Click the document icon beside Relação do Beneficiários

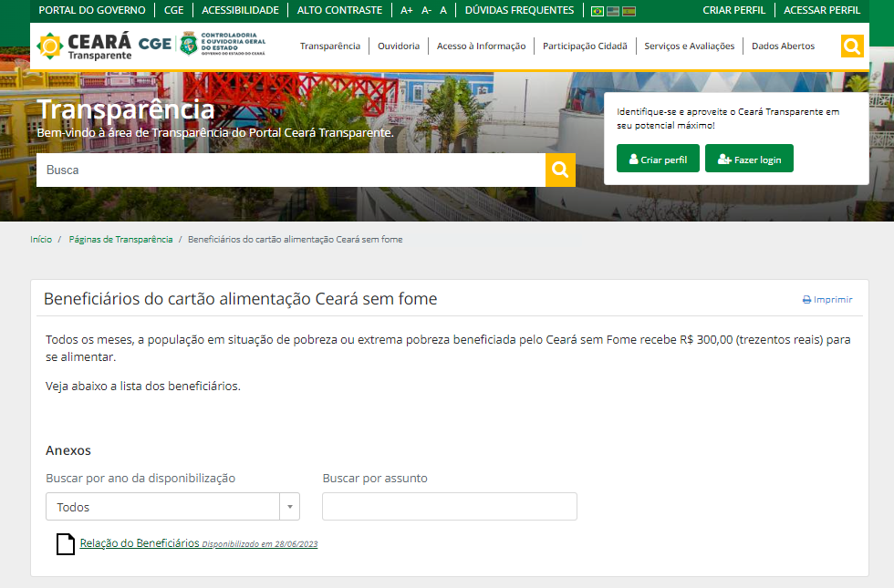(65, 544)
